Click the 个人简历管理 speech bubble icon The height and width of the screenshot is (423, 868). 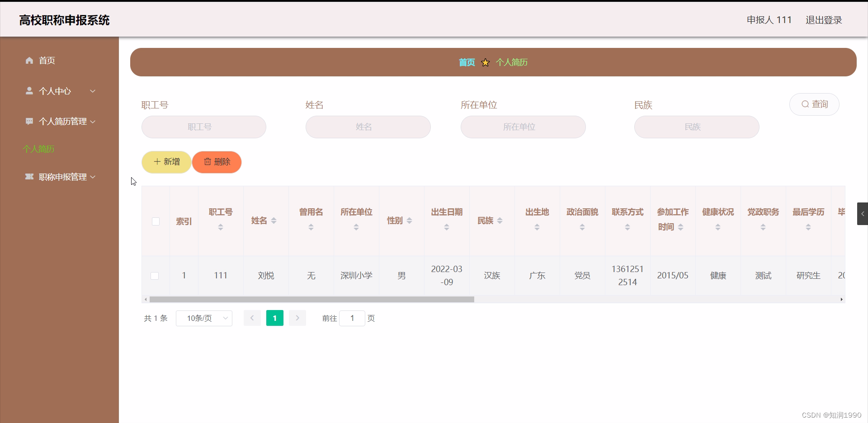29,121
